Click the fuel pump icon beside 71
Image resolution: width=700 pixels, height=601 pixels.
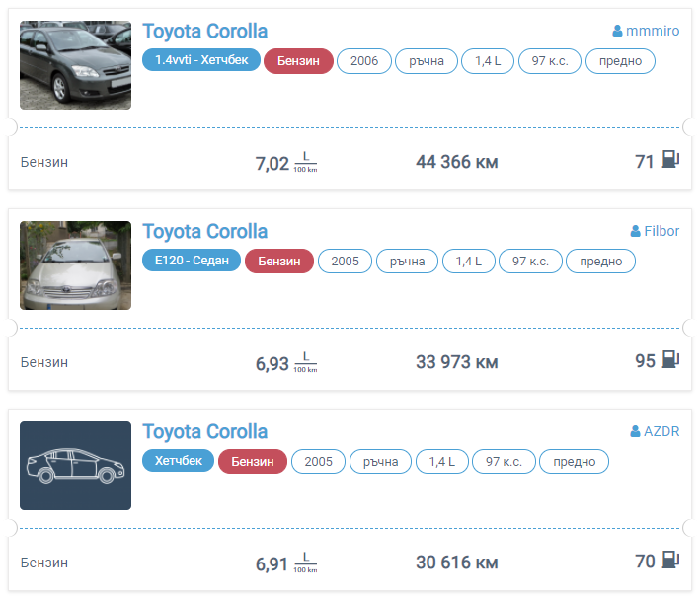point(670,161)
